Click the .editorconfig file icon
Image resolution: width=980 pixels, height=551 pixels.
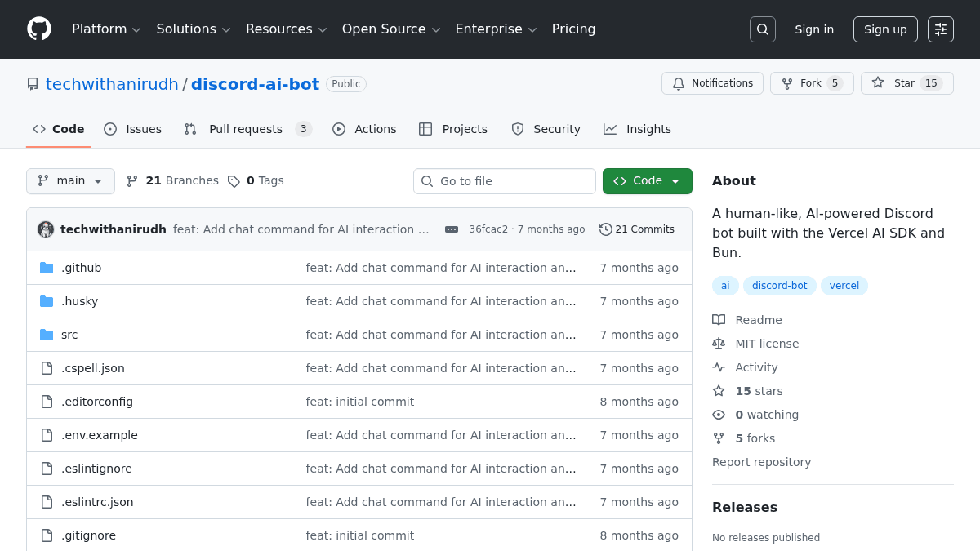click(x=47, y=402)
